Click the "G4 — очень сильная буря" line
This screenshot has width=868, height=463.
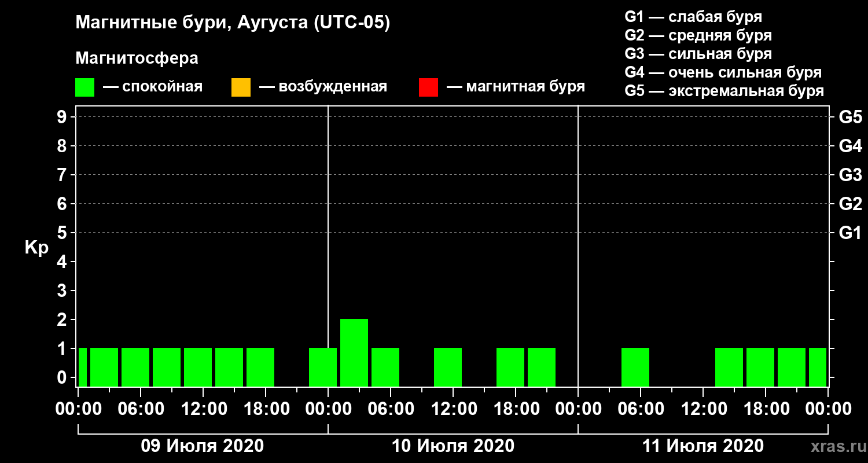723,72
